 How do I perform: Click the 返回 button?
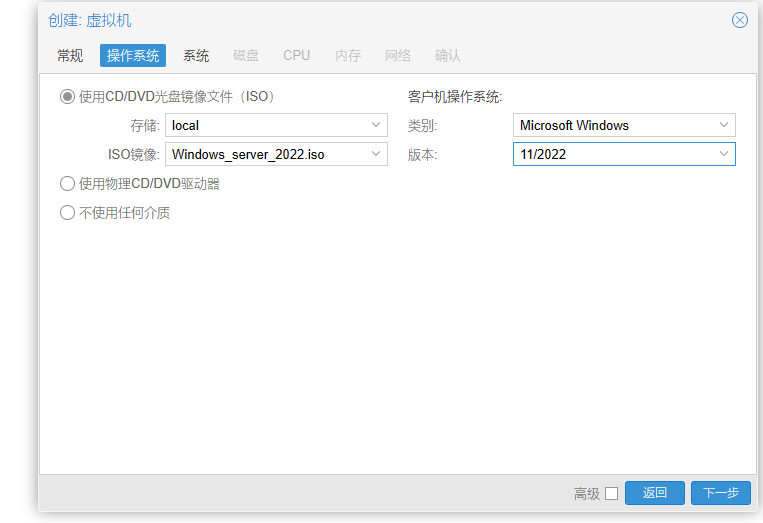(654, 493)
